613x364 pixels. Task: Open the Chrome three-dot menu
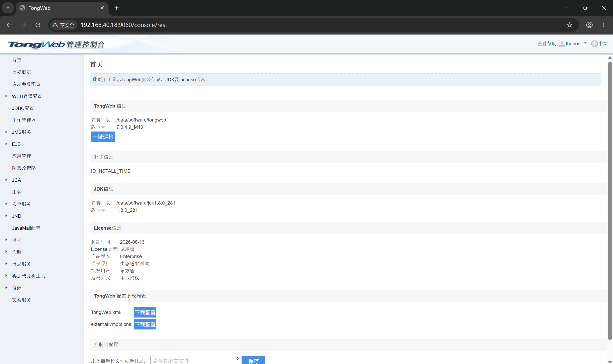pyautogui.click(x=604, y=25)
